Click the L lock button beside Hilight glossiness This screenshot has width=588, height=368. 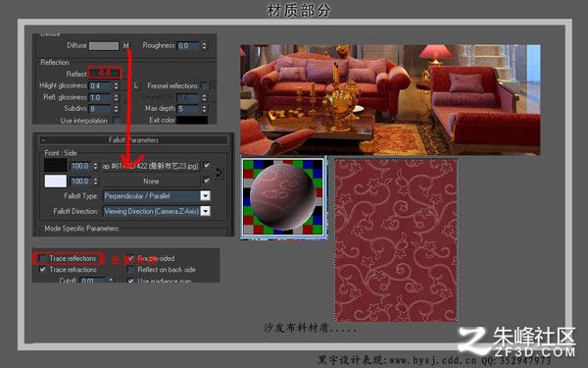pyautogui.click(x=136, y=86)
